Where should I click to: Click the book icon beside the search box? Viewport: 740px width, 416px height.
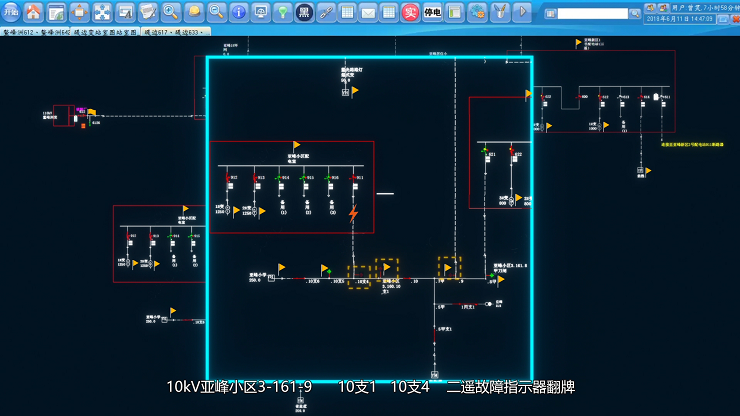[x=550, y=14]
